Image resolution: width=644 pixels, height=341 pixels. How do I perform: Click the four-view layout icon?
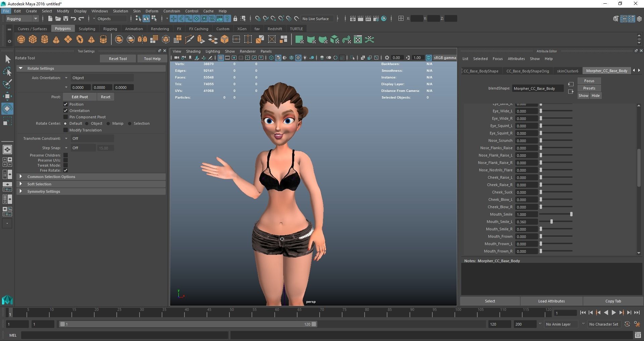tap(7, 162)
